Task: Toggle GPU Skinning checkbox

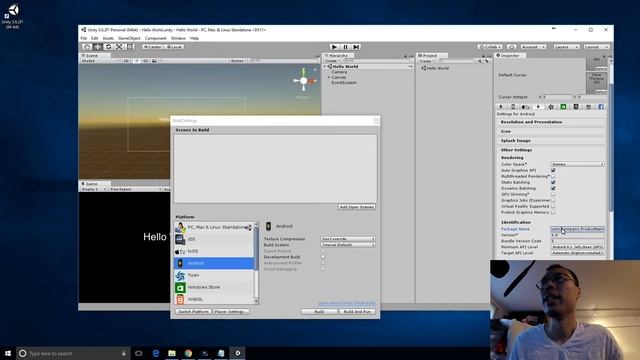Action: 553,194
